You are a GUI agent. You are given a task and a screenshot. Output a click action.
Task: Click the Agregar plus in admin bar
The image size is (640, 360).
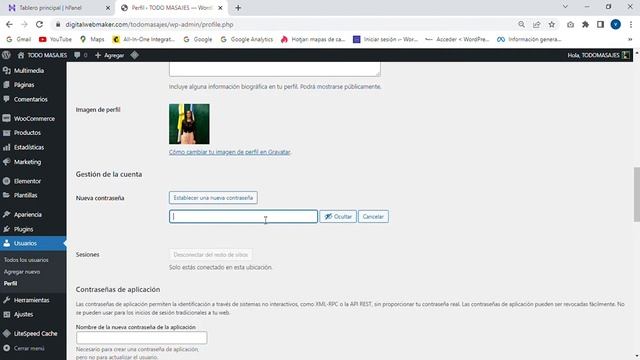tap(109, 55)
